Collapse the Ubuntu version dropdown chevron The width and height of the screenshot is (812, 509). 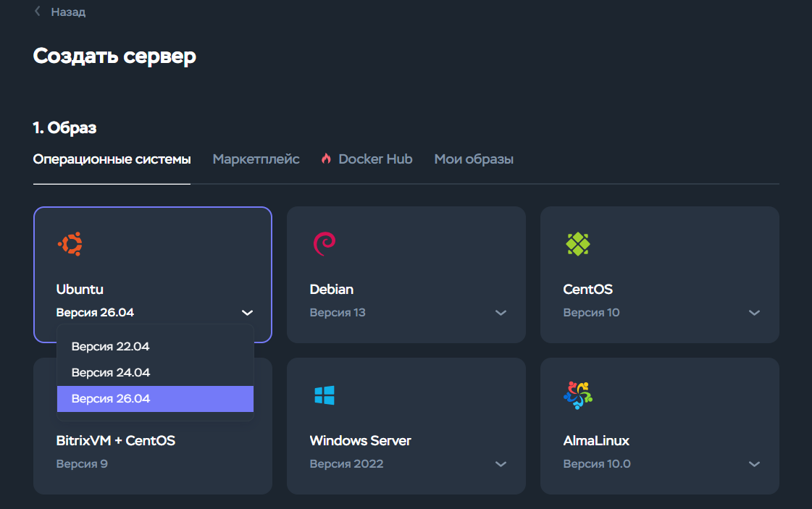tap(247, 313)
